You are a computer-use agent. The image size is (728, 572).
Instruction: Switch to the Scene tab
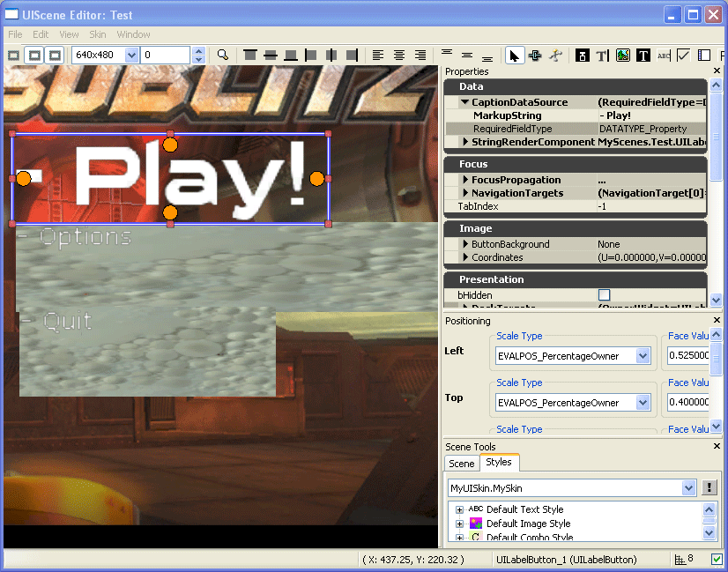[462, 463]
